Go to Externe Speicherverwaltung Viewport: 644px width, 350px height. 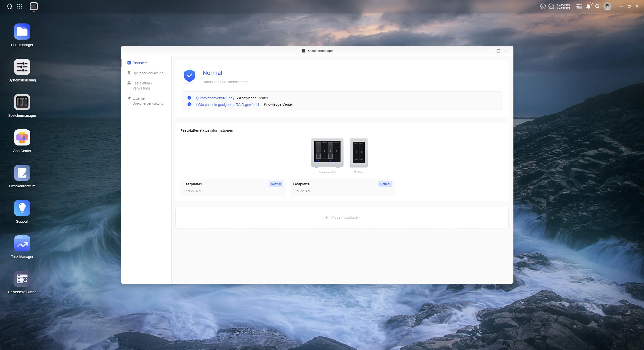coord(148,101)
